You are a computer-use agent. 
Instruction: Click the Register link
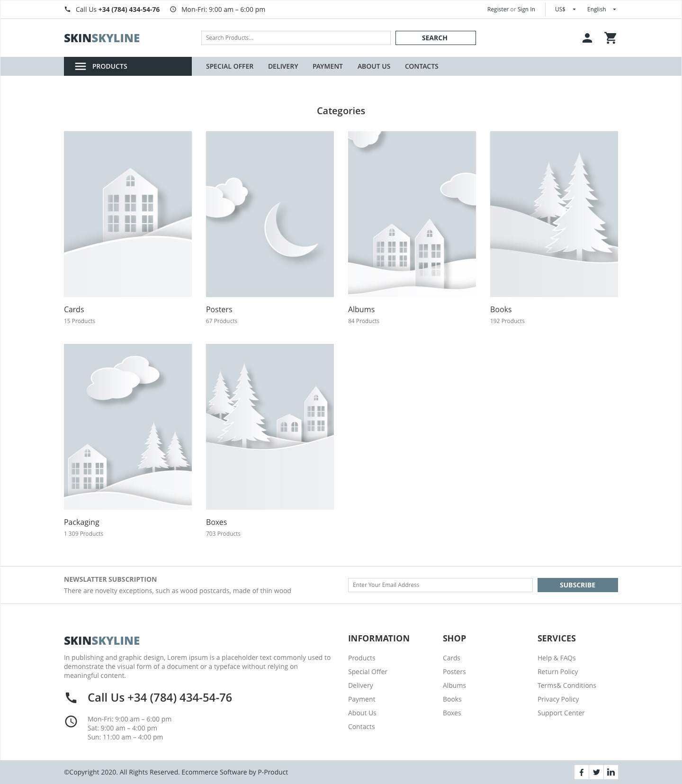point(498,9)
